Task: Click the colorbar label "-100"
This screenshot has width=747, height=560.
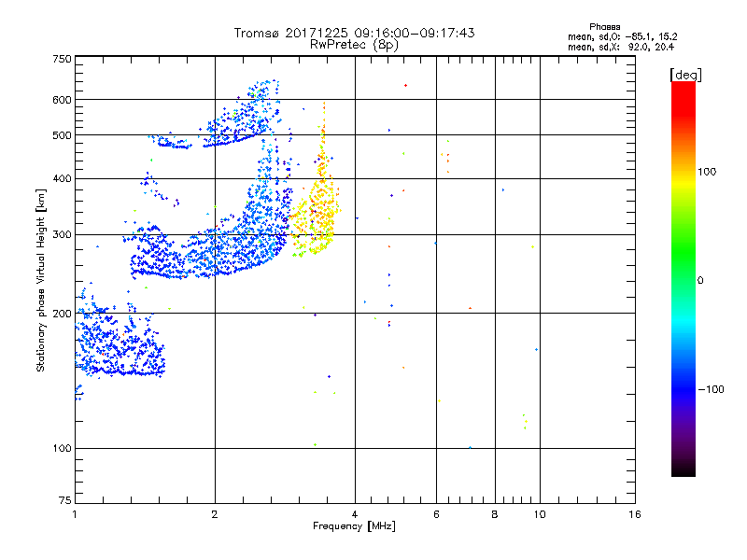Action: pos(711,389)
